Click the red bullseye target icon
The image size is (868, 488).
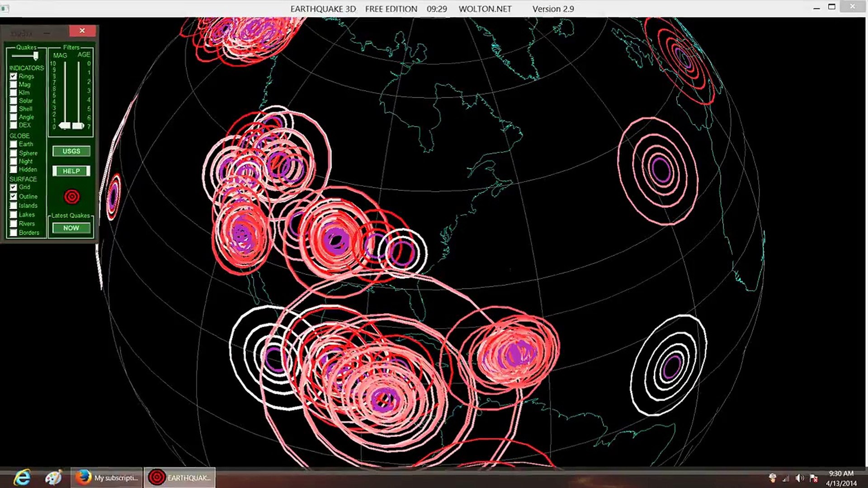[x=72, y=197]
